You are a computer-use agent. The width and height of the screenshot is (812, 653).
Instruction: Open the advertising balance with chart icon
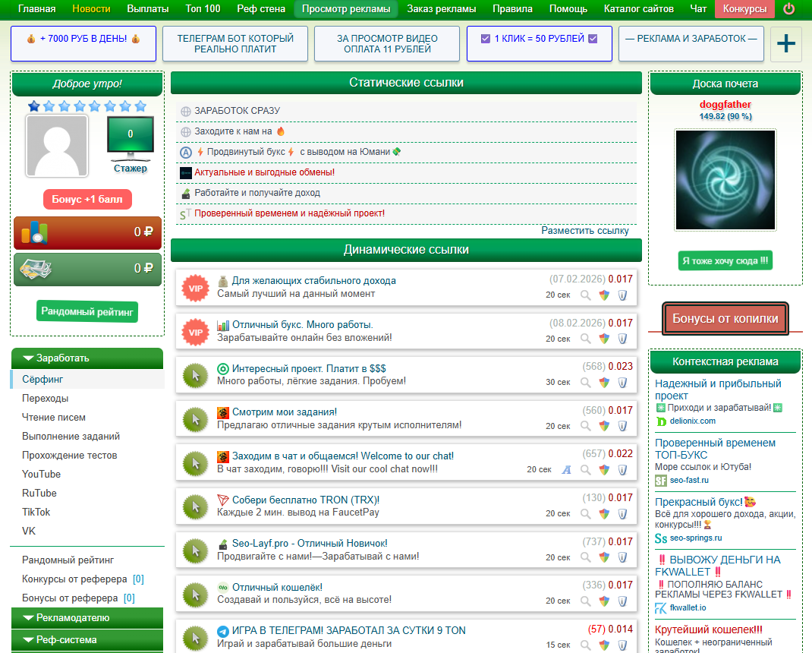(87, 232)
